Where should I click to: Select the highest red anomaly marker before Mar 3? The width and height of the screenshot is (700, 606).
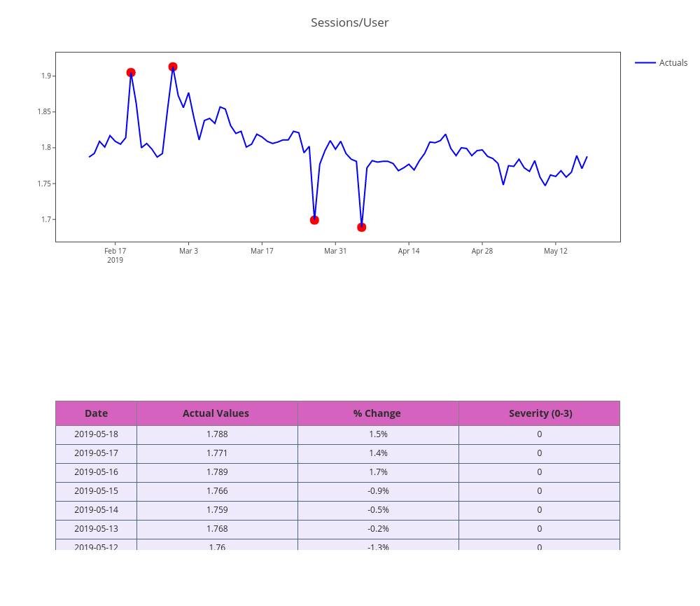coord(173,67)
